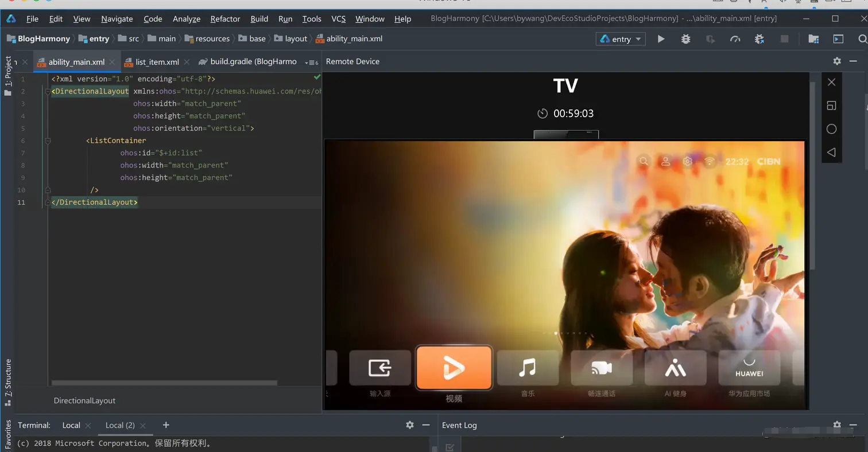Screen dimensions: 868x452
Task: Click the ohos:id="$+id:list" code line
Action: [161, 153]
